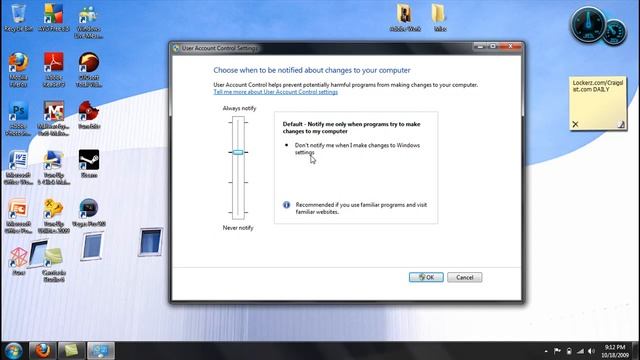Viewport: 640px width, 360px height.
Task: Open 'Tell me more about User Account Control settings' link
Action: click(276, 92)
